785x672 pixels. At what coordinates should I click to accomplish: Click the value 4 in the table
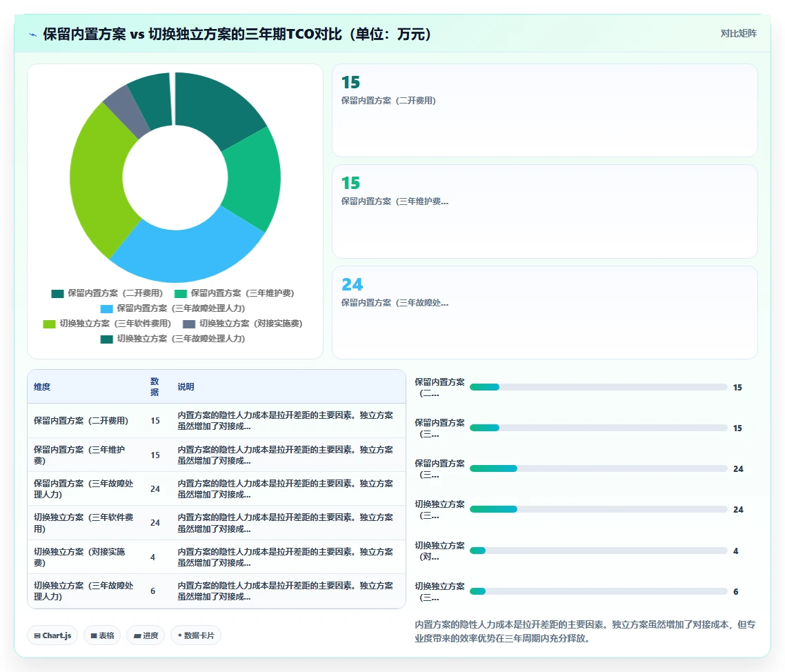pyautogui.click(x=152, y=557)
